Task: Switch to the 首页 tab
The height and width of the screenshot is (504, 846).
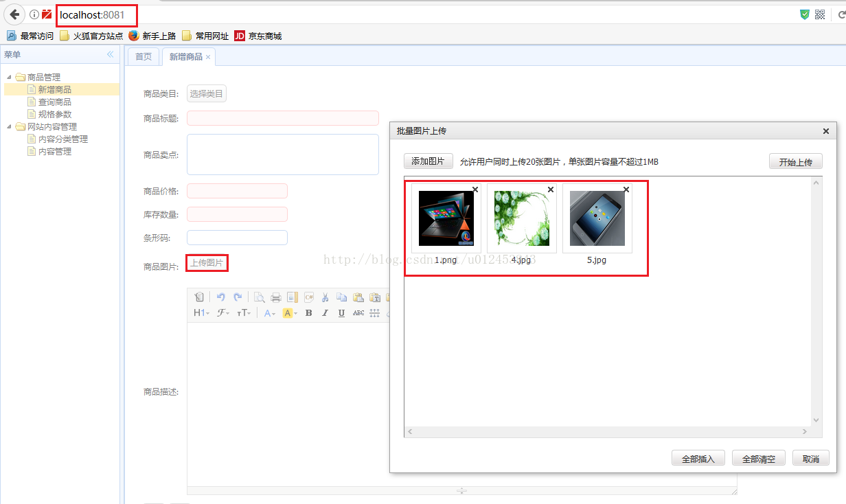Action: point(144,57)
